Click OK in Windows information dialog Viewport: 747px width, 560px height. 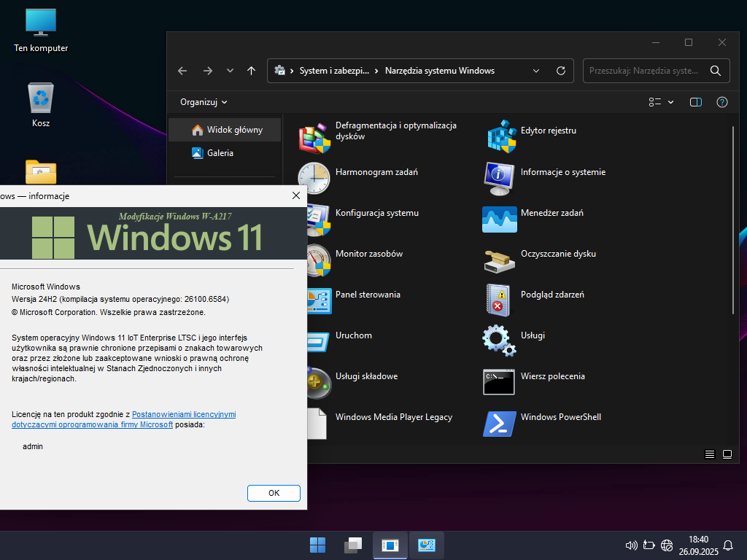274,493
